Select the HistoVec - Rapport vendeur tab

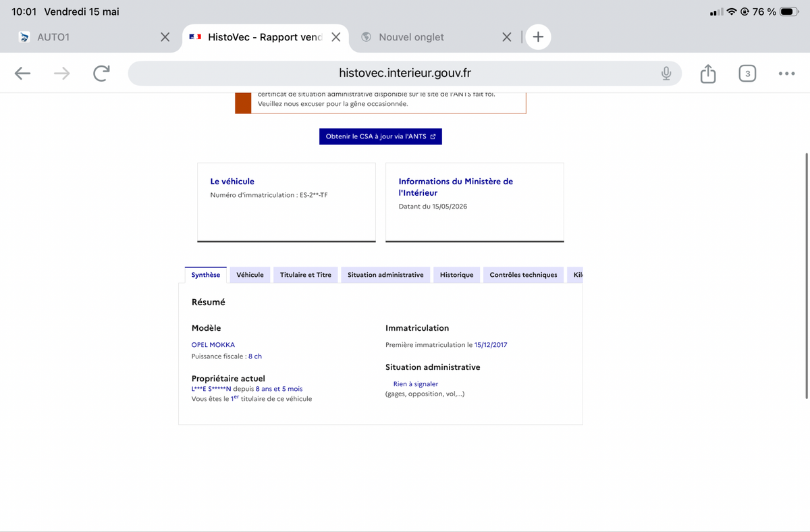[x=265, y=37]
